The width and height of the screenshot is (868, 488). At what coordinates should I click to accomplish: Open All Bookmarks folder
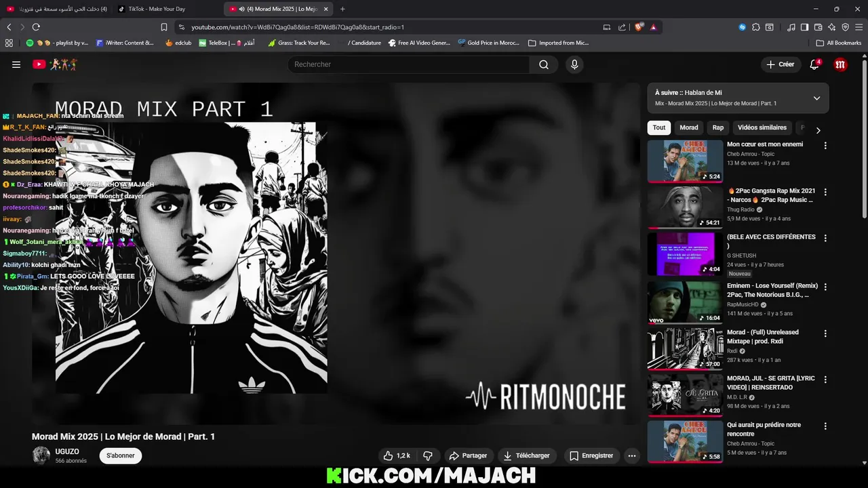pyautogui.click(x=840, y=43)
